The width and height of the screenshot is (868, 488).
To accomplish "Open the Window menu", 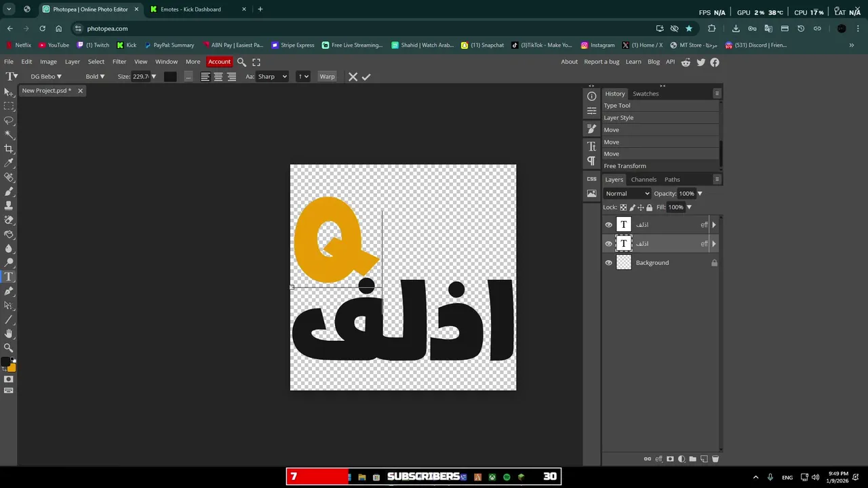I will click(x=166, y=62).
